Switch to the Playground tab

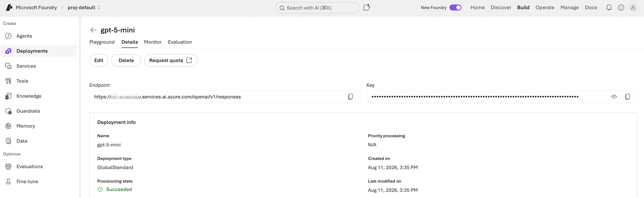click(102, 42)
